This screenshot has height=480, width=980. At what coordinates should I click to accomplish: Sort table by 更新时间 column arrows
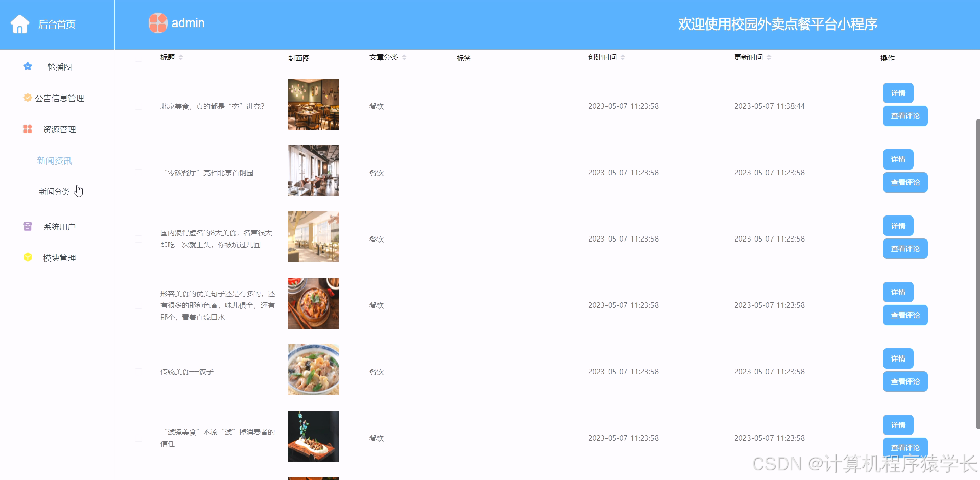click(x=769, y=57)
